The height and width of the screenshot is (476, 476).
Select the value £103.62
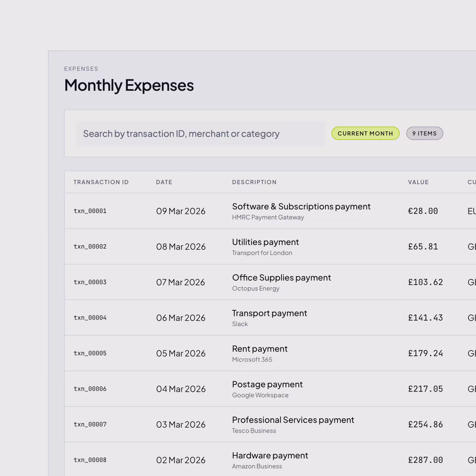click(x=425, y=282)
